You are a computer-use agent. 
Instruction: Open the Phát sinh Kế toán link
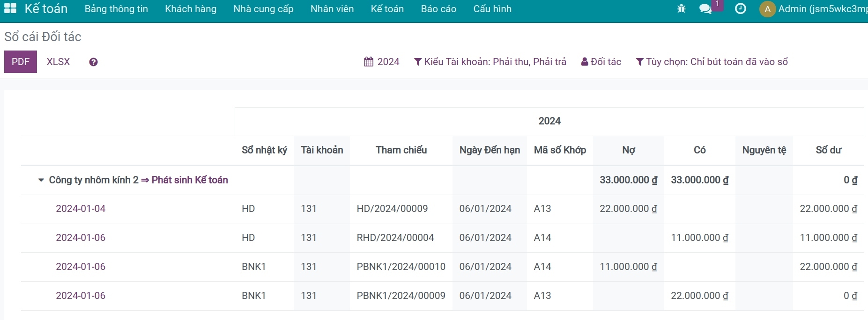(190, 180)
